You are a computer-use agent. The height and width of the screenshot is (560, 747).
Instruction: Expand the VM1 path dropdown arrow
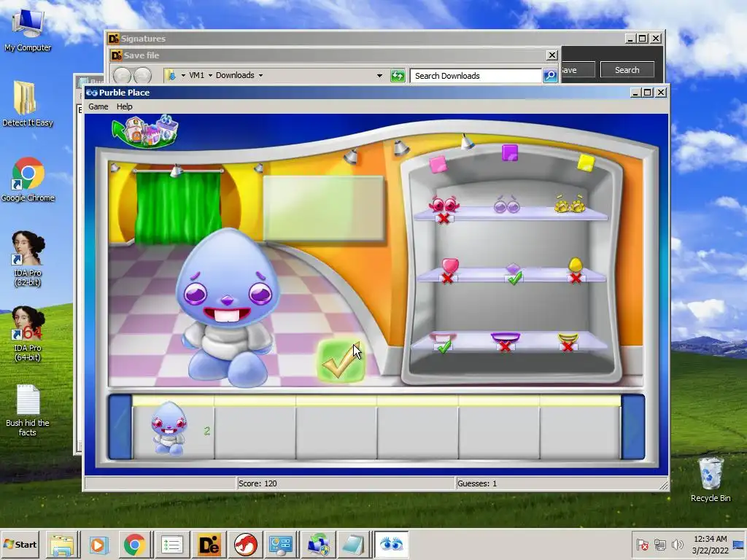[210, 75]
